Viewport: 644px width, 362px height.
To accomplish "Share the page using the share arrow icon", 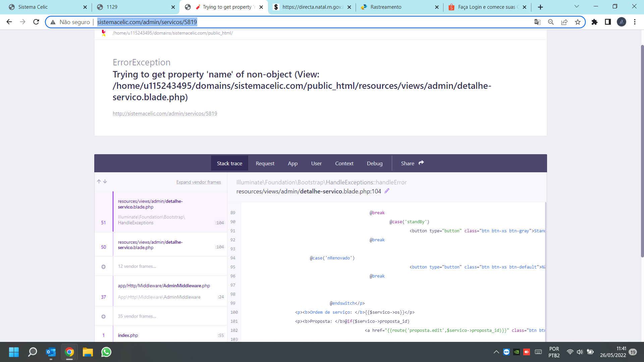I will (564, 22).
